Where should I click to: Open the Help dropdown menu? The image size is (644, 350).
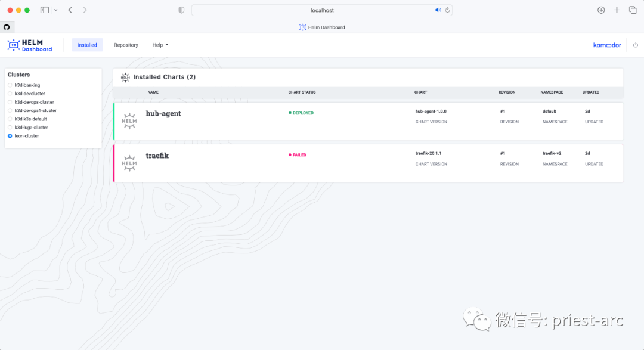click(x=160, y=45)
